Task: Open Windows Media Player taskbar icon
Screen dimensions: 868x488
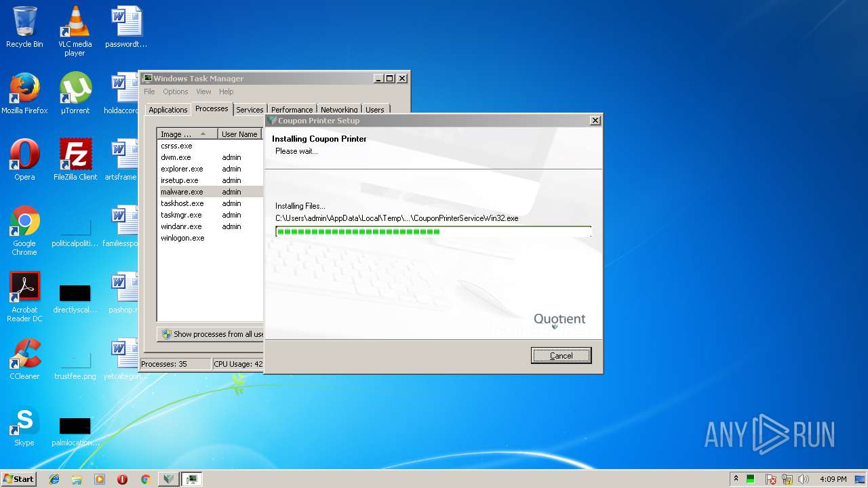Action: 100,479
